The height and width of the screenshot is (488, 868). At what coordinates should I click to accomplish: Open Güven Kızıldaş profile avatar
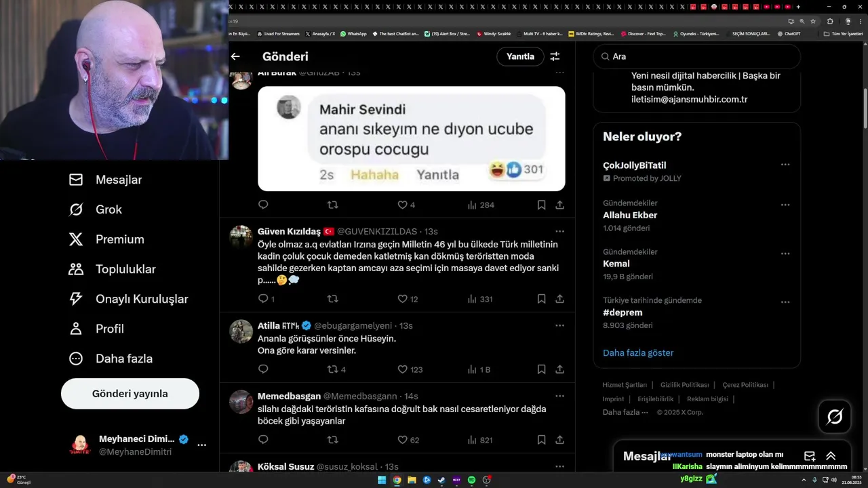click(241, 237)
